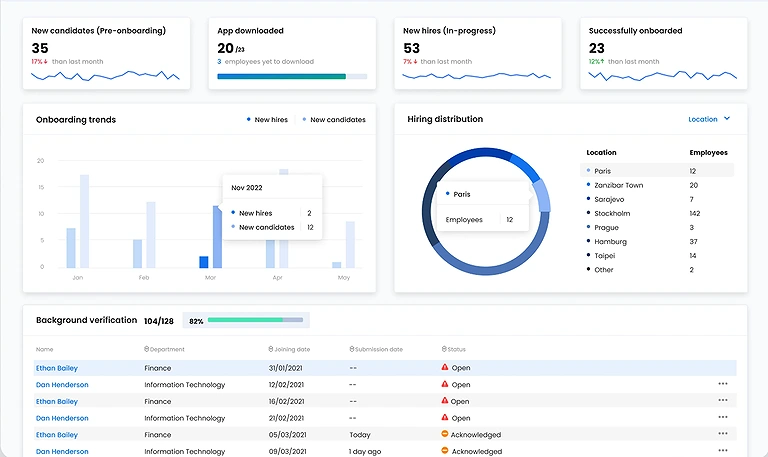This screenshot has width=768, height=457.
Task: Click Acknowledged status icon for 05/03/2021 row
Action: click(445, 433)
